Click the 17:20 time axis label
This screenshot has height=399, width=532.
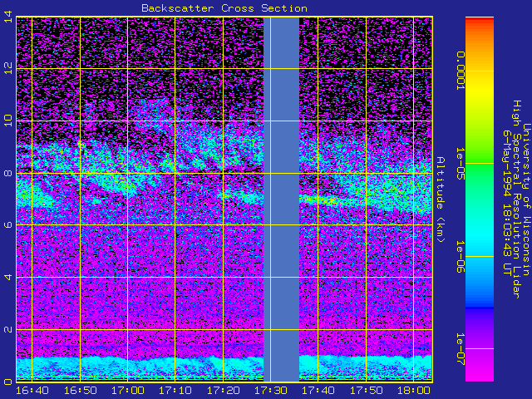[x=224, y=391]
